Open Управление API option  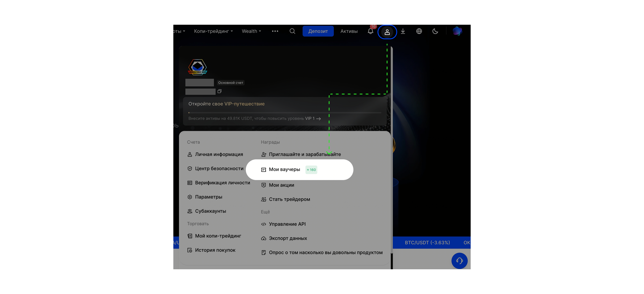click(287, 224)
